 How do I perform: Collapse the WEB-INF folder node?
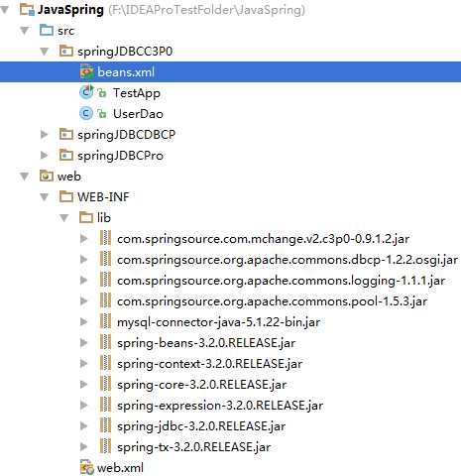[x=45, y=197]
